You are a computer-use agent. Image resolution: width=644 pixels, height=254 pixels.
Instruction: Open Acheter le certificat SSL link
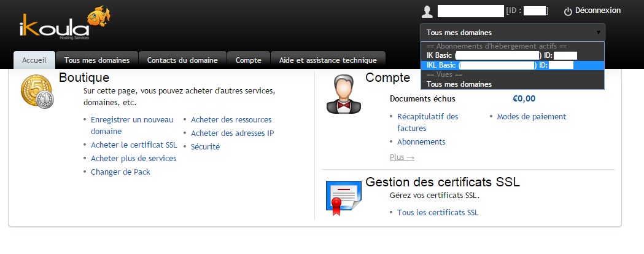tap(133, 145)
